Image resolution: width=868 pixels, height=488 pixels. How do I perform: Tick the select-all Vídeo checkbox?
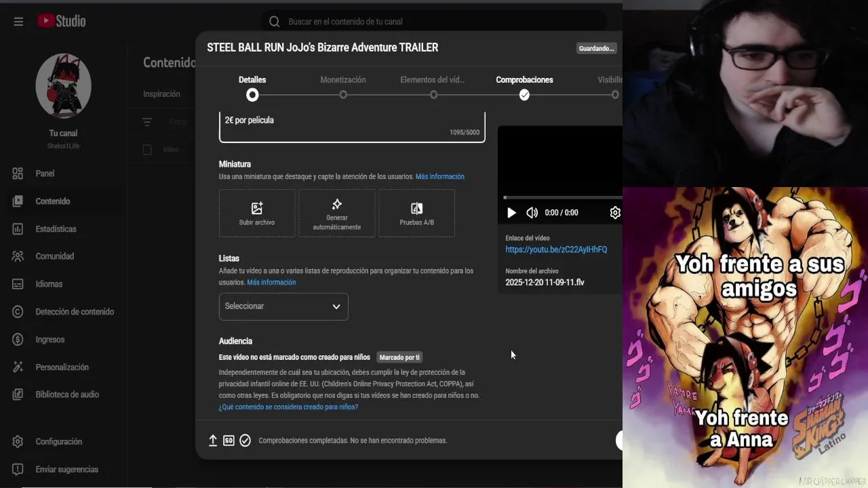pos(147,150)
